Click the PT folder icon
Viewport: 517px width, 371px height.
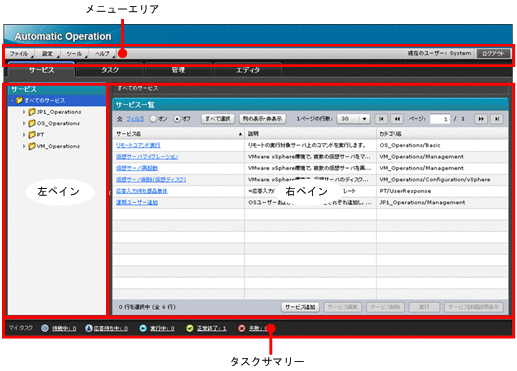(32, 135)
